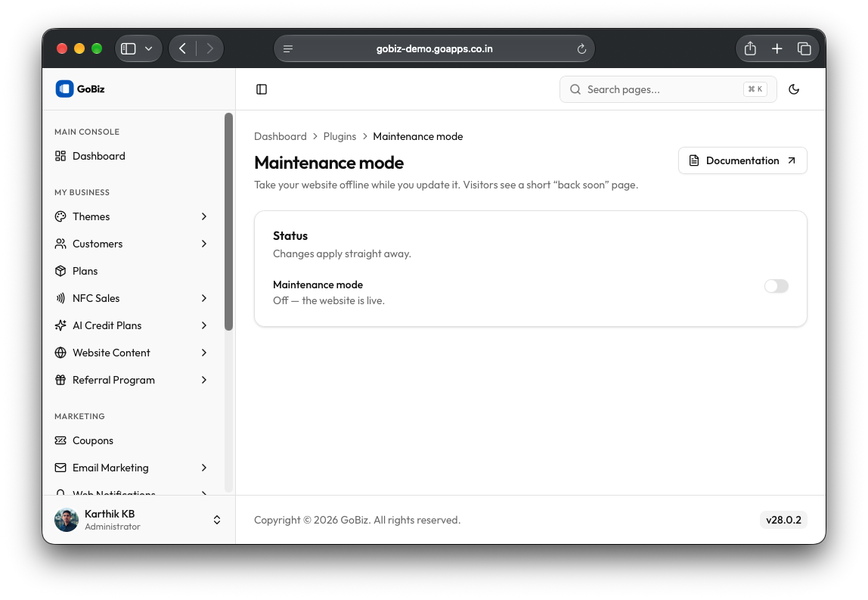Enable the Maintenance mode switch
This screenshot has width=868, height=600.
pos(776,286)
